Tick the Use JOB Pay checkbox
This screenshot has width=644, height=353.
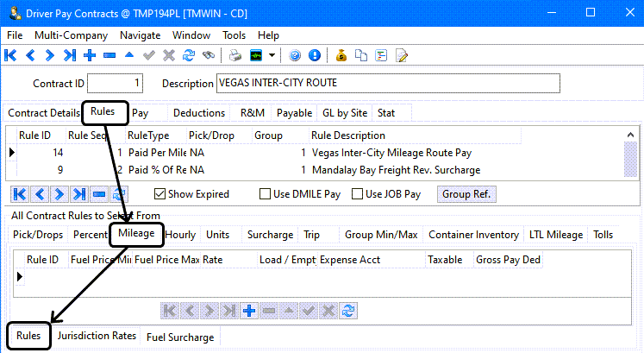pos(358,194)
